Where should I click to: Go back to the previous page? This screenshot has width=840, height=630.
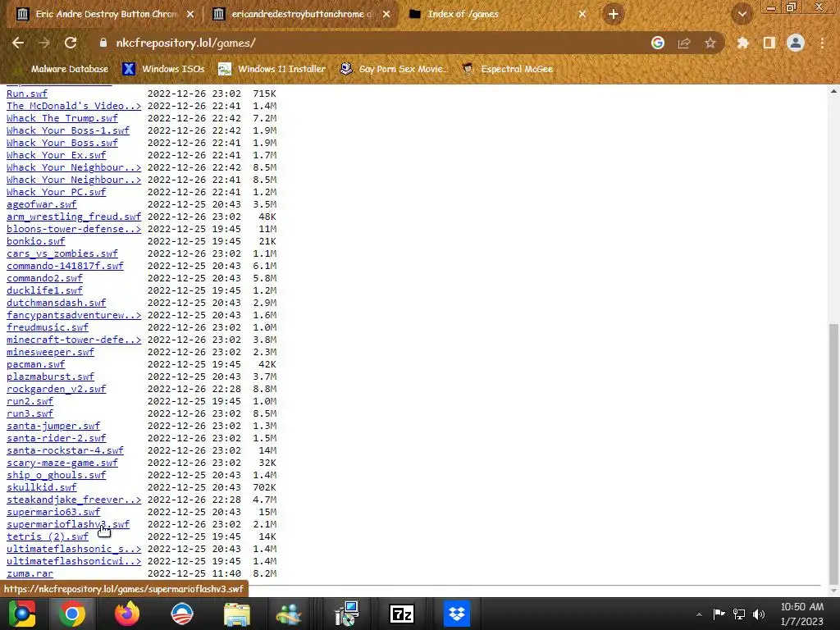pyautogui.click(x=18, y=43)
